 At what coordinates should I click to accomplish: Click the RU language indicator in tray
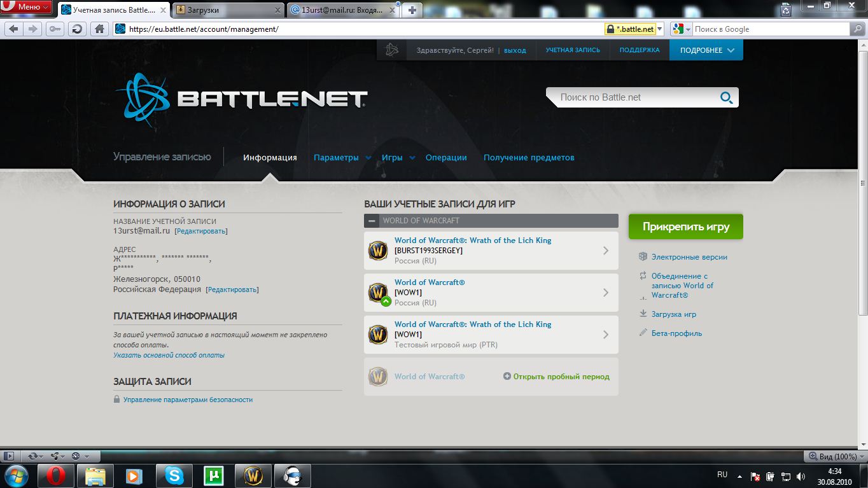coord(722,475)
